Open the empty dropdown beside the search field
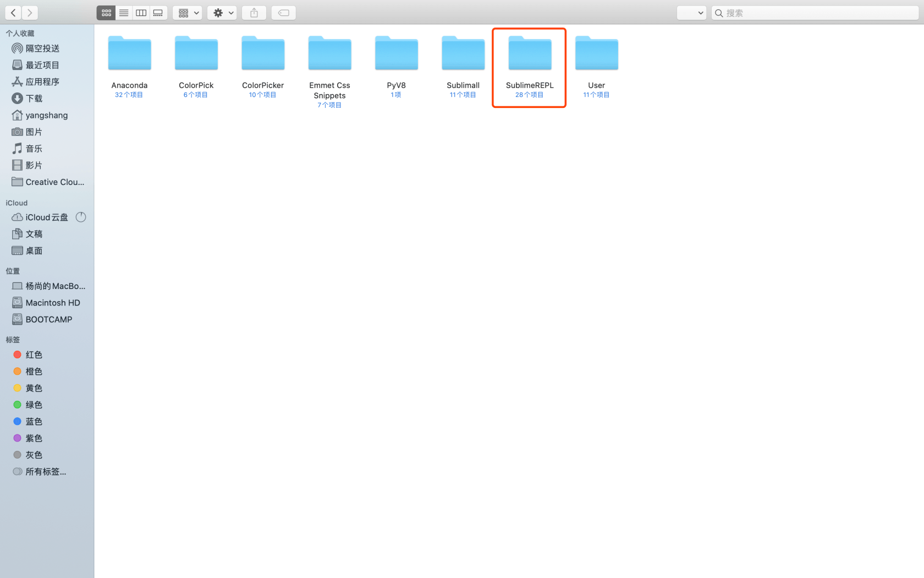The height and width of the screenshot is (578, 924). pos(691,13)
